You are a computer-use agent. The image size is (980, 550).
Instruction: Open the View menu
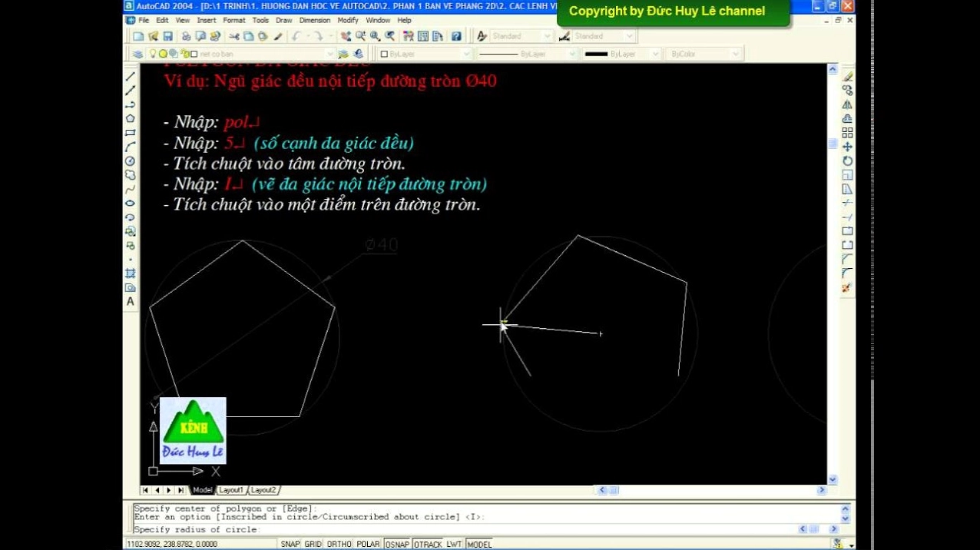tap(182, 21)
